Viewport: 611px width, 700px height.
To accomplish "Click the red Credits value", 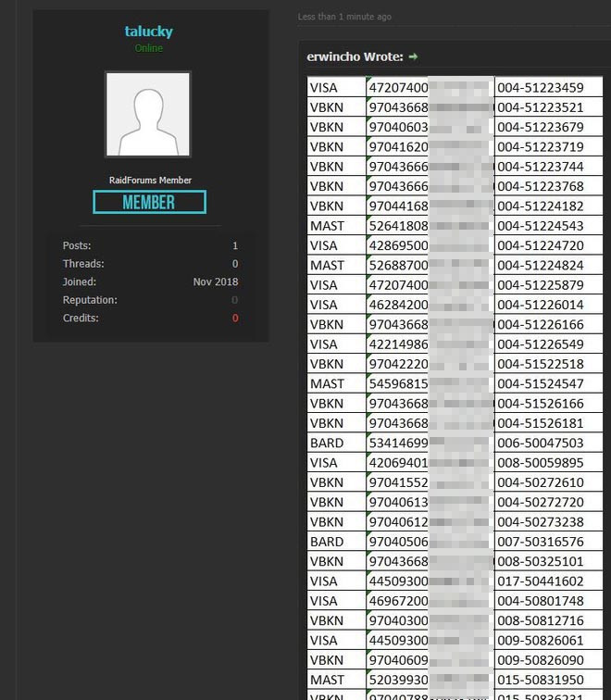I will 235,319.
